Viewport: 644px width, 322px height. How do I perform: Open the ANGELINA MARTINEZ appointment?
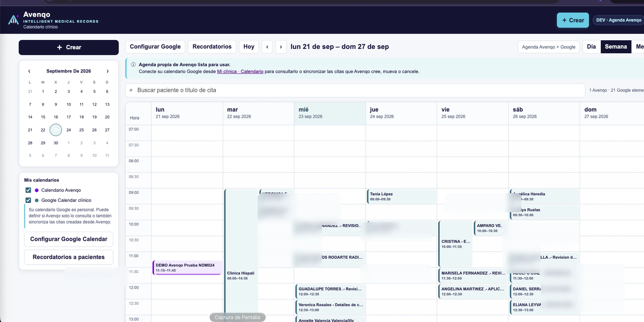click(x=473, y=291)
